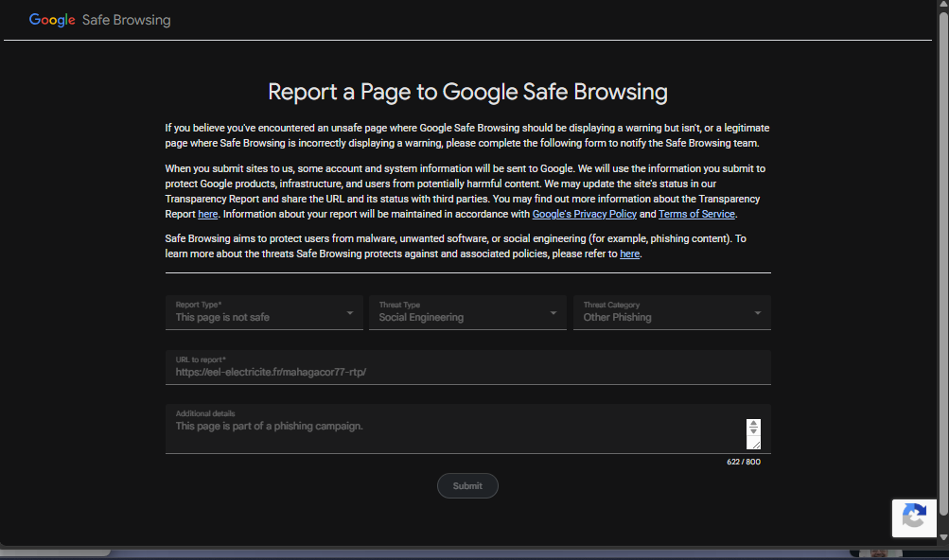Click the Google logo in header
949x560 pixels.
[x=52, y=20]
